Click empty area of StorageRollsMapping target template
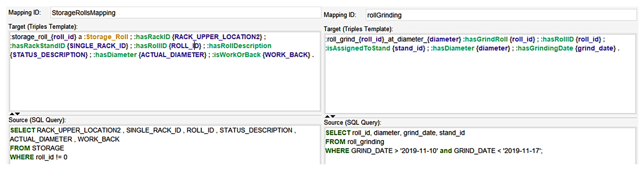Screen dimensions: 644x170 point(165,85)
